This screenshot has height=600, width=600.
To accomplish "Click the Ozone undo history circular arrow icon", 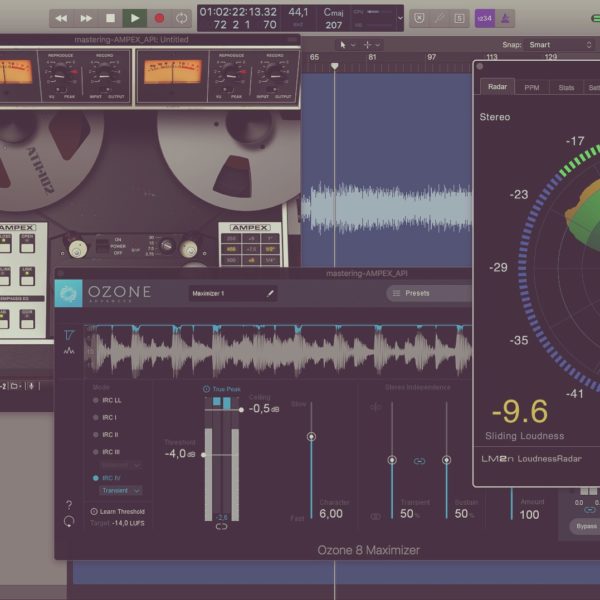I will (69, 521).
